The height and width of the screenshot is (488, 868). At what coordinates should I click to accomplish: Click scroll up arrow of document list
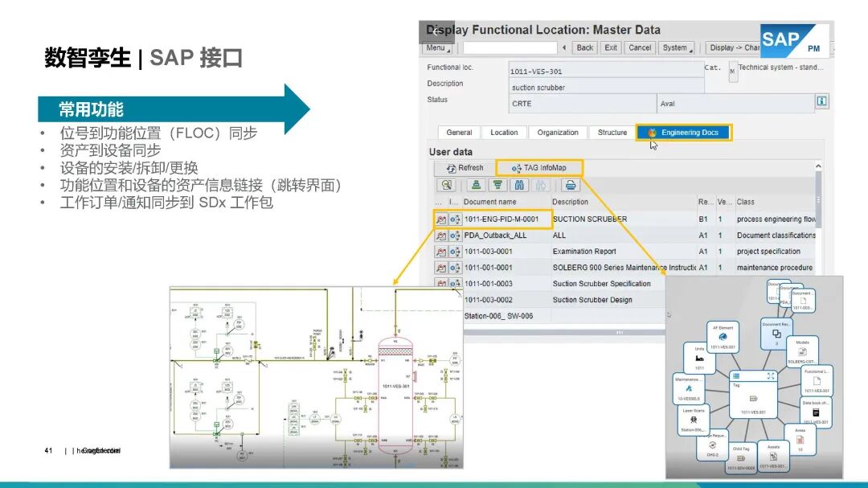click(818, 166)
